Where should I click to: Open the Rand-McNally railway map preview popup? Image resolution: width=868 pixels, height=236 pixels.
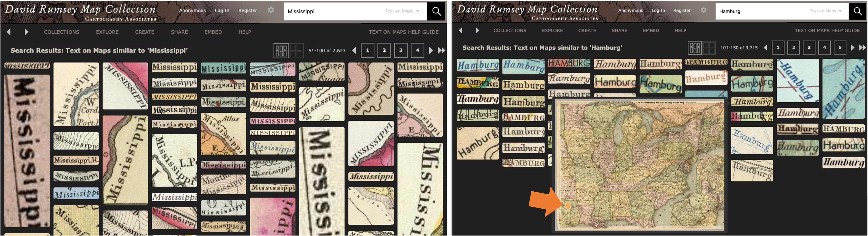coord(640,165)
